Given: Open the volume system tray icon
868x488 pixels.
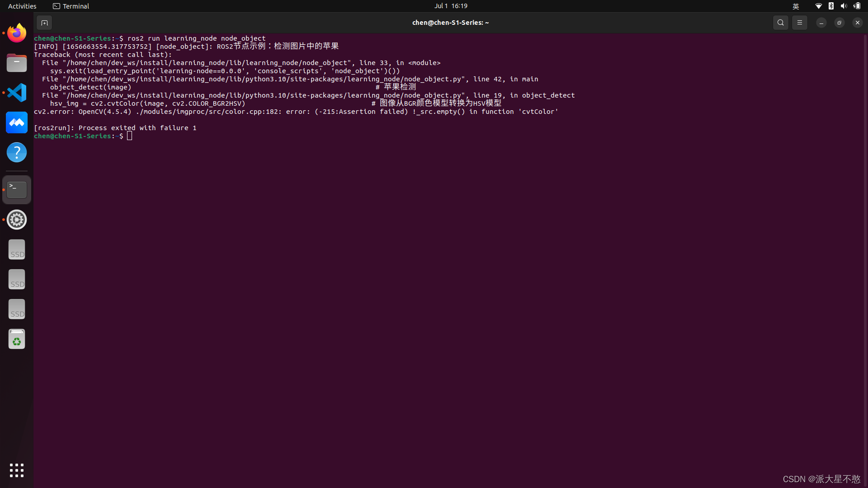Looking at the screenshot, I should click(x=844, y=6).
